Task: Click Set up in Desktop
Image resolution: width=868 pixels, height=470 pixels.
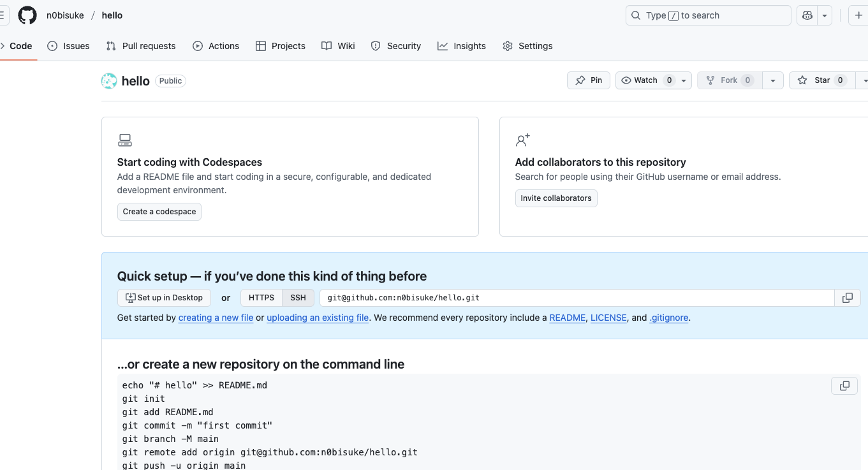Action: point(164,298)
